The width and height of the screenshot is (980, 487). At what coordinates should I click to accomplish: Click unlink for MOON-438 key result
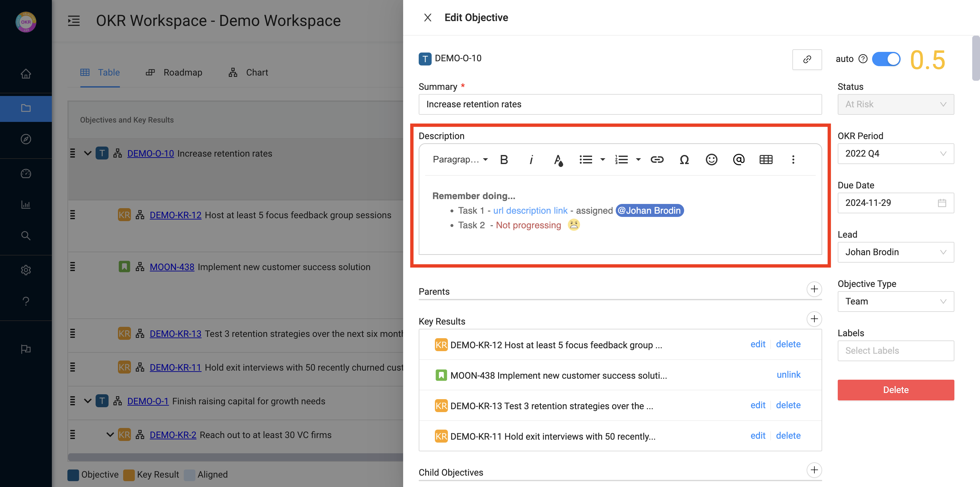(788, 375)
